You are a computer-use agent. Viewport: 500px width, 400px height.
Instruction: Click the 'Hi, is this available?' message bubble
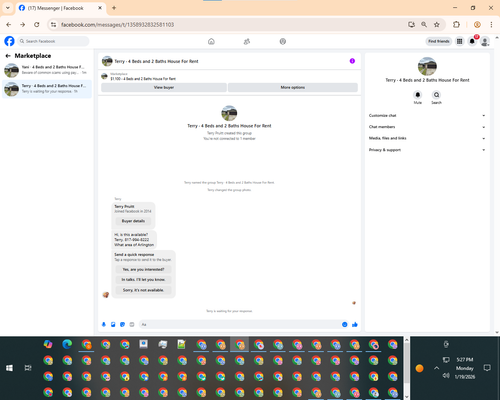134,240
